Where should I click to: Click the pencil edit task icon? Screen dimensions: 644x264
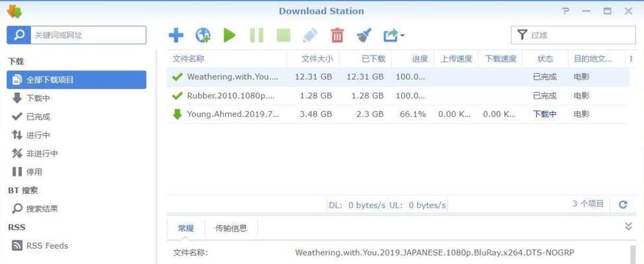pyautogui.click(x=310, y=35)
